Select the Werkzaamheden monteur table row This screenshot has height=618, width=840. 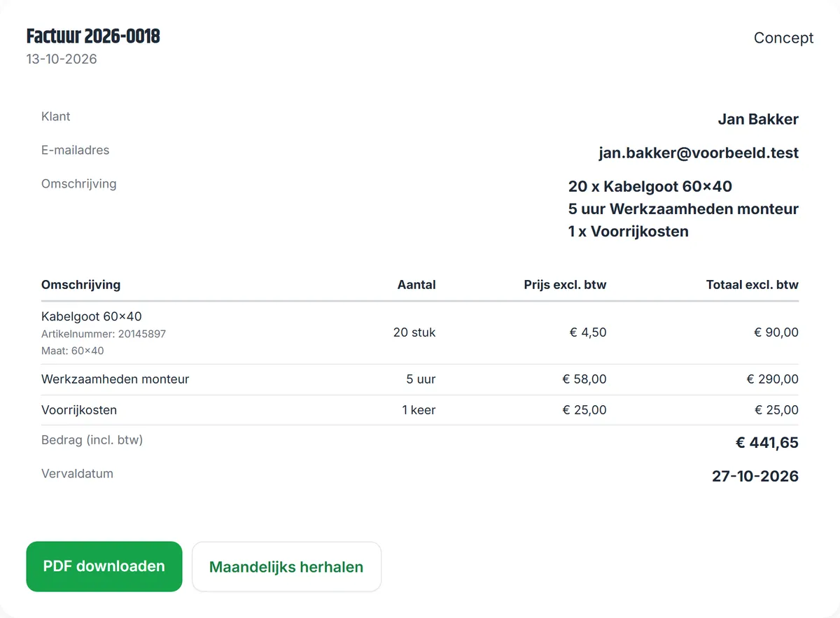coord(420,379)
